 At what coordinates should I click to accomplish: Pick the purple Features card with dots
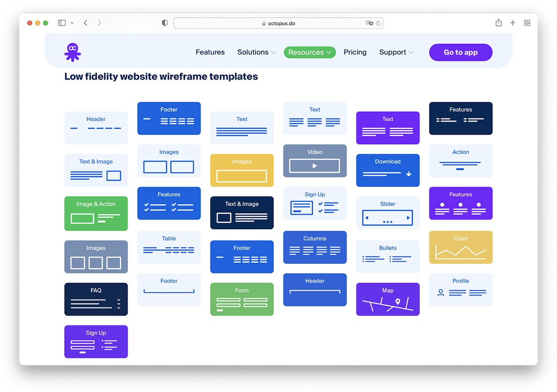click(461, 204)
